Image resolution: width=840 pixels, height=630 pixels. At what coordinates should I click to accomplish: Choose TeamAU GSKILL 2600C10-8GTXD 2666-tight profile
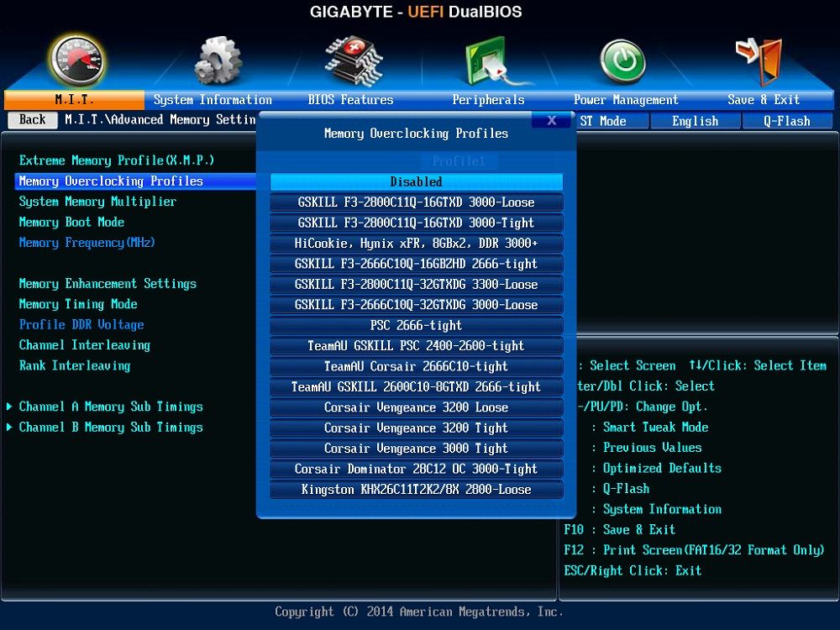tap(417, 386)
